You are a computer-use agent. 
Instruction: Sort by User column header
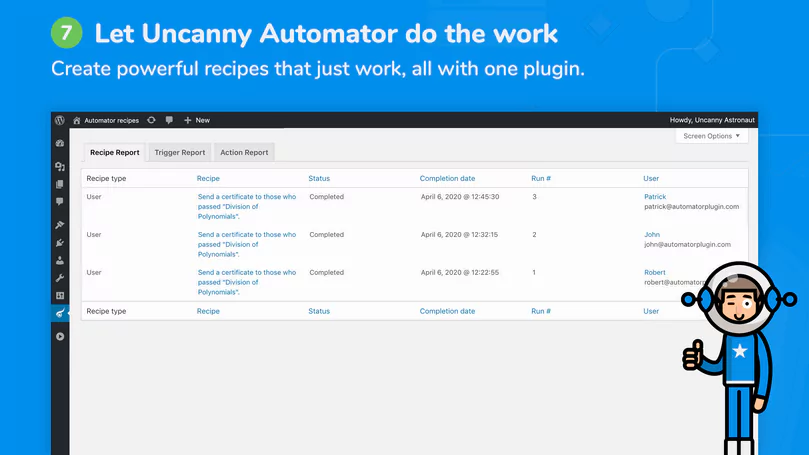click(x=651, y=178)
